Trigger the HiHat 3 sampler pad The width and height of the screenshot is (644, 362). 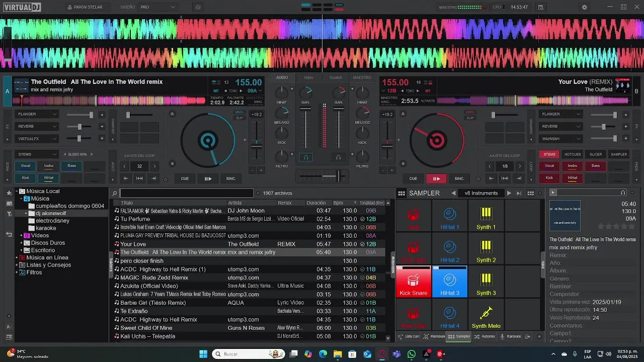click(450, 282)
